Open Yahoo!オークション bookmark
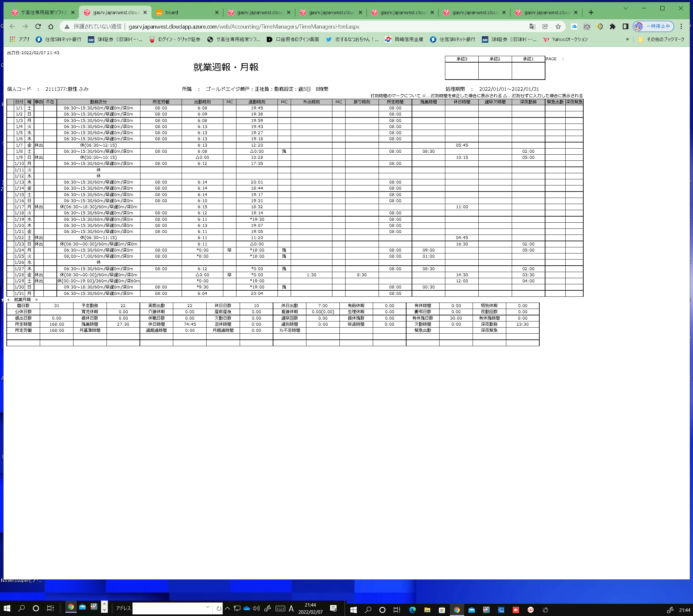Viewport: 693px width, 616px height. pyautogui.click(x=566, y=39)
